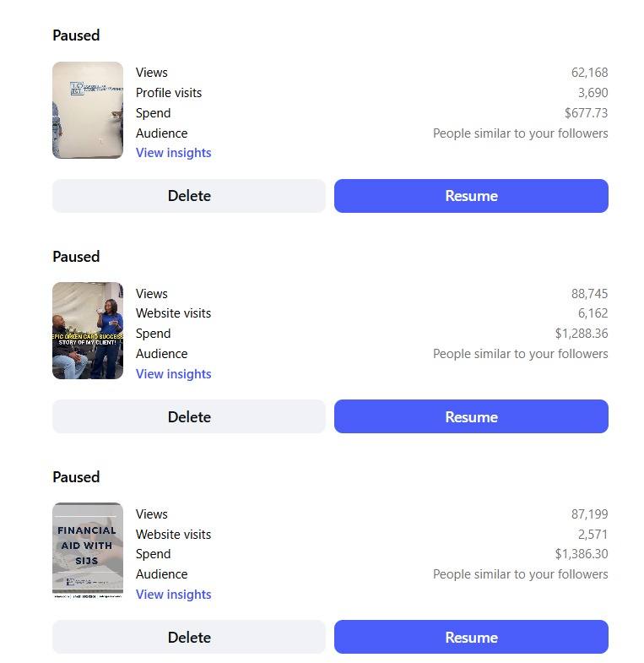This screenshot has width=644, height=663.
Task: View insights for the $1,386.30 ad
Action: pos(174,595)
